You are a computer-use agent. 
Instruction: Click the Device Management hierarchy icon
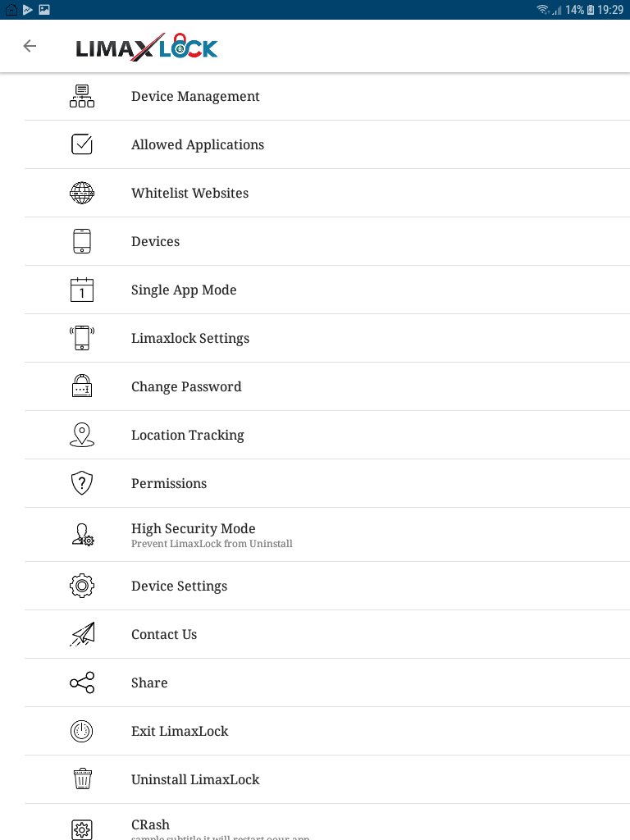pyautogui.click(x=82, y=96)
